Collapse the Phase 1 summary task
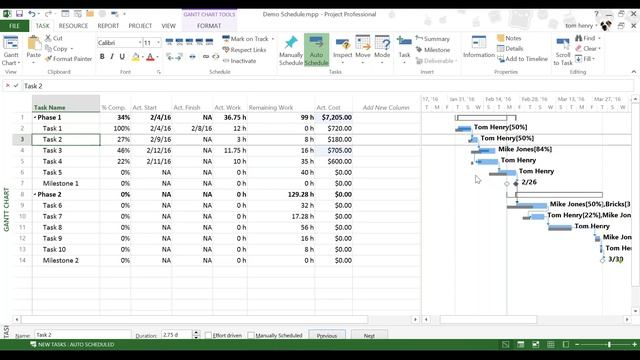Screen dimensions: 640x360 click(35, 118)
